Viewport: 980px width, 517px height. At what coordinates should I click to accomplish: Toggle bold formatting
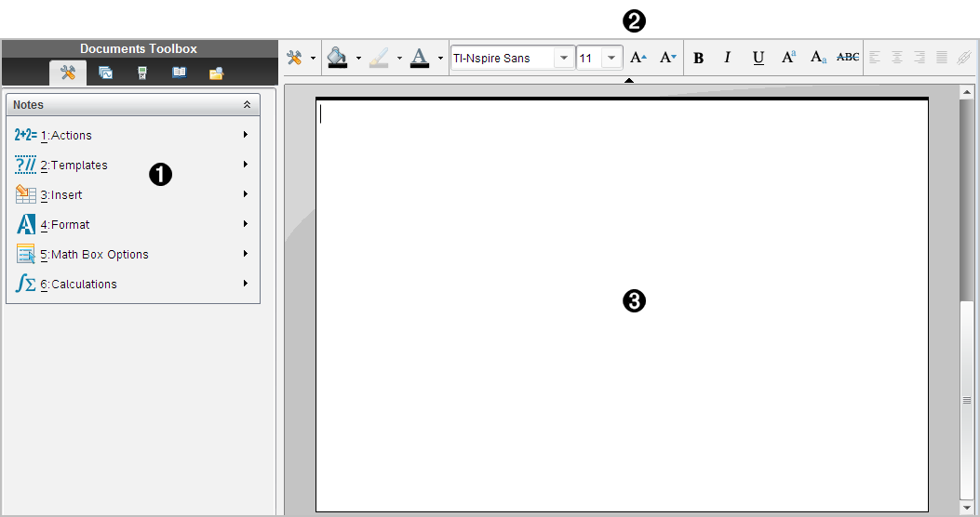pyautogui.click(x=699, y=58)
